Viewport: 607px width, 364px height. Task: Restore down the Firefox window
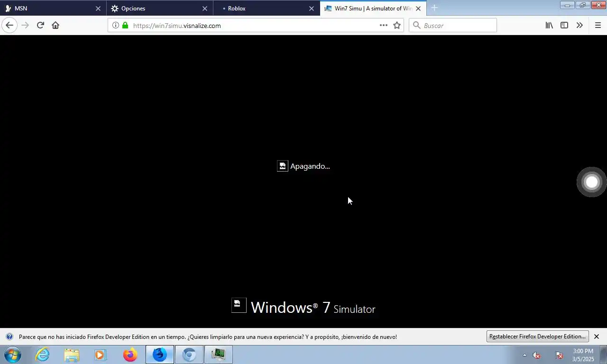582,5
